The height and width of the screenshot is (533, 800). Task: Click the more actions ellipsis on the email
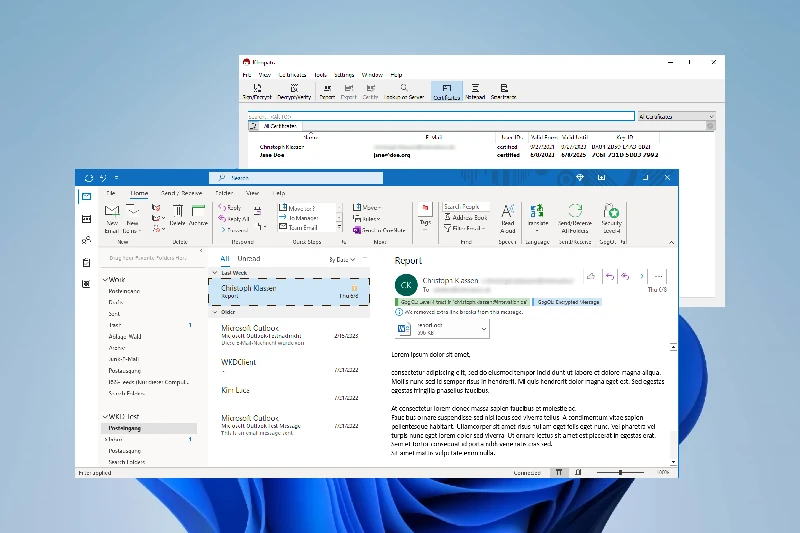click(658, 276)
